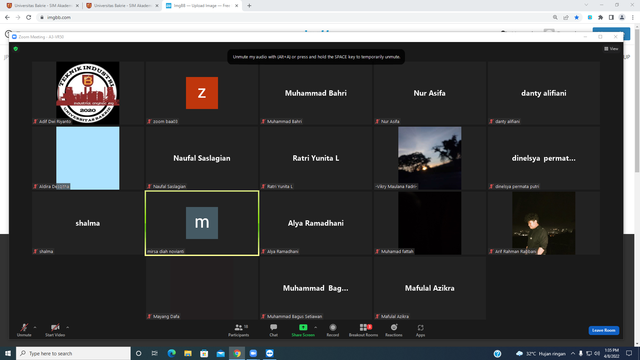This screenshot has height=360, width=640.
Task: Click the green encryption shield icon
Action: pos(16,49)
